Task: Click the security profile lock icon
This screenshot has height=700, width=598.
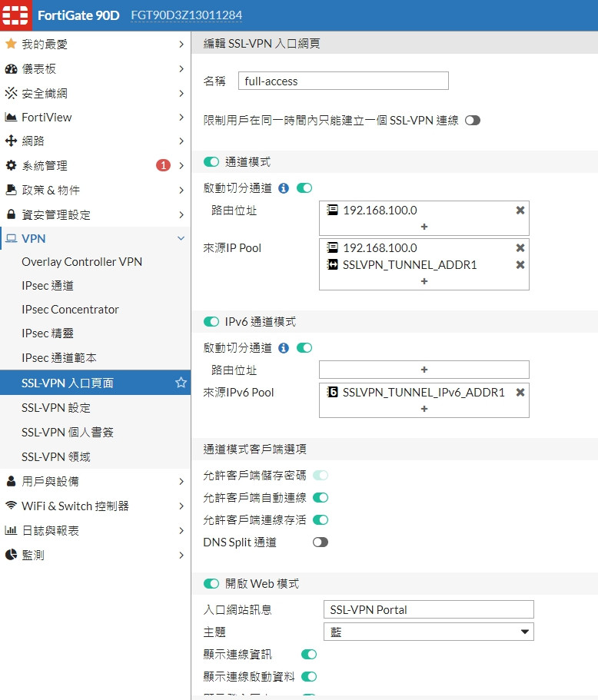Action: (11, 214)
